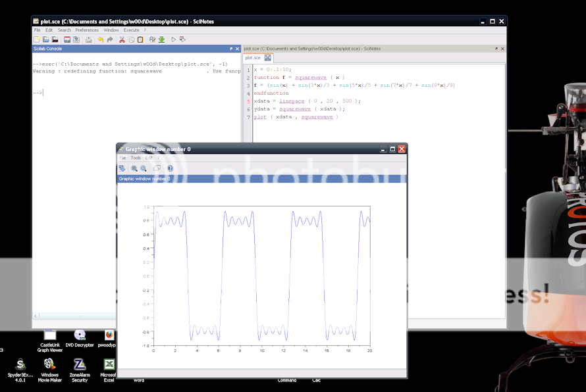
Task: Open the Execute menu in SciNotes
Action: tap(131, 30)
